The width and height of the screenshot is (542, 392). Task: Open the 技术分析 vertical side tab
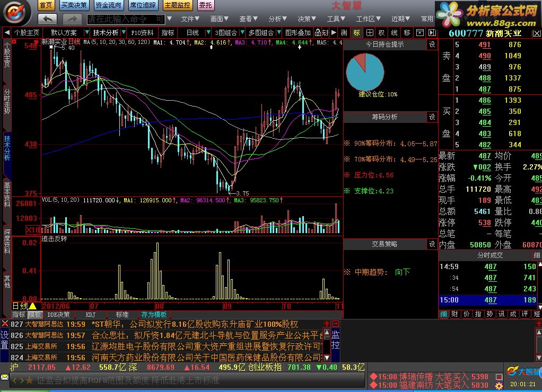7,148
